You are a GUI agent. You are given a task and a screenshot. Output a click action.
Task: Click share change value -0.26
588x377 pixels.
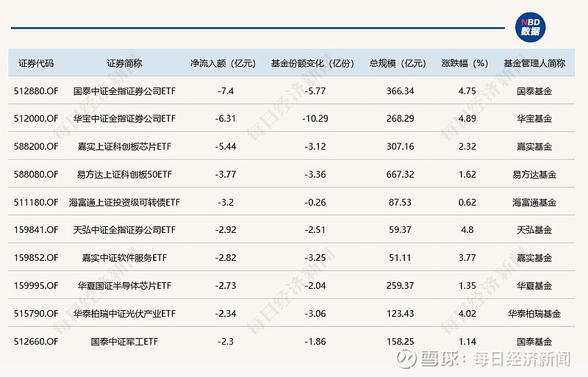coord(315,203)
